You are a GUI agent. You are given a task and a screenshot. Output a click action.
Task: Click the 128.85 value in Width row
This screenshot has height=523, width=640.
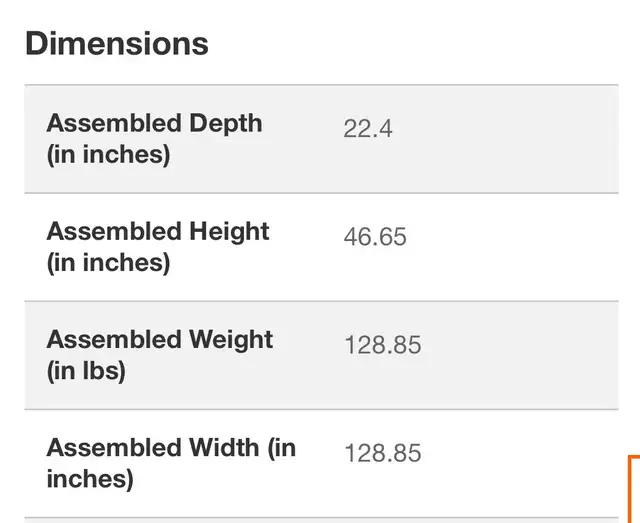click(382, 453)
